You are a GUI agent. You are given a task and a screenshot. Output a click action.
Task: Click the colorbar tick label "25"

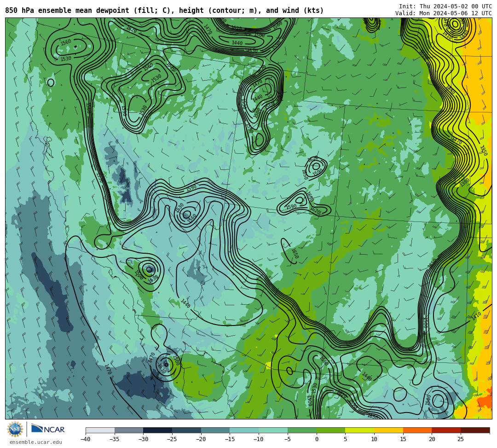[x=461, y=439]
